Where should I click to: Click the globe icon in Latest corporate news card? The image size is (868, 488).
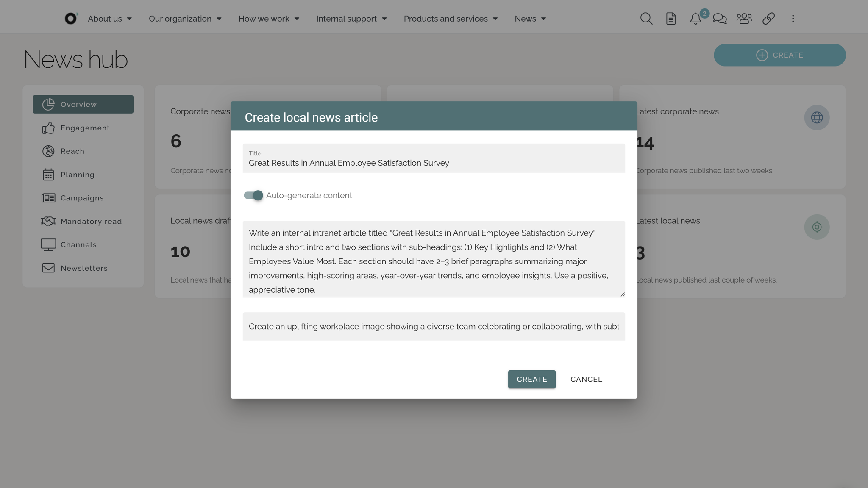click(x=817, y=117)
